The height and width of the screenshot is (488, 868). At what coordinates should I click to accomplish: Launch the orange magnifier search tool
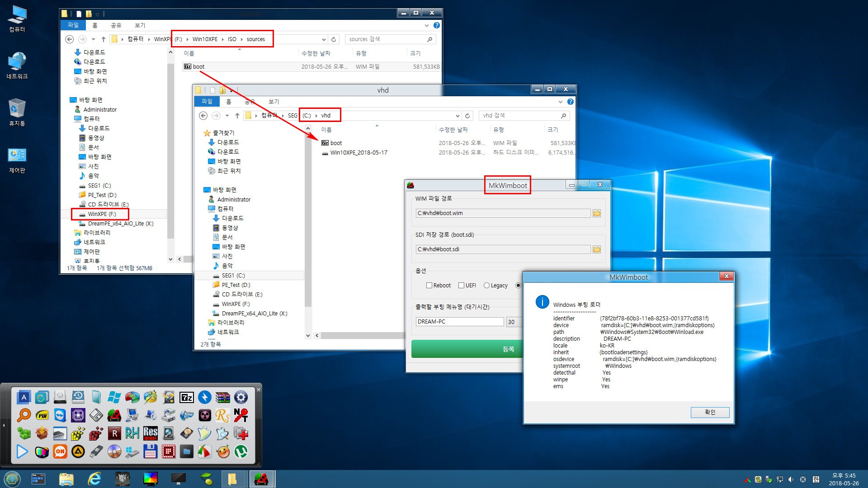[x=24, y=415]
